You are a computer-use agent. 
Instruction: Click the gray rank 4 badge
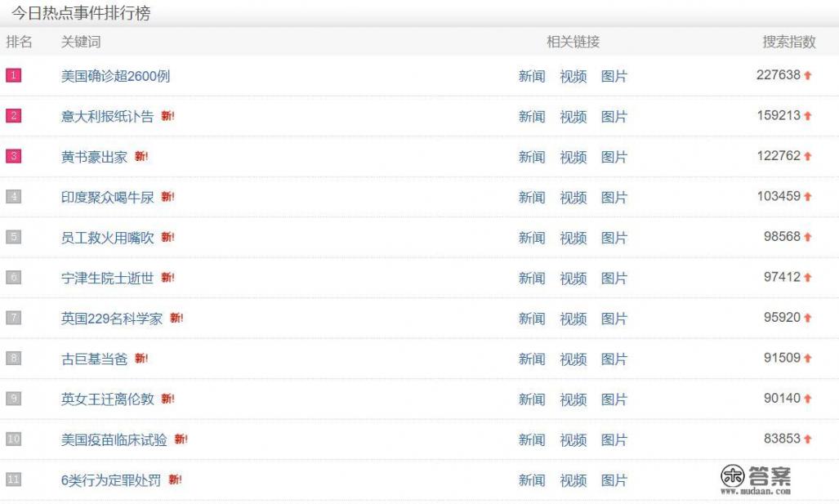pyautogui.click(x=13, y=197)
